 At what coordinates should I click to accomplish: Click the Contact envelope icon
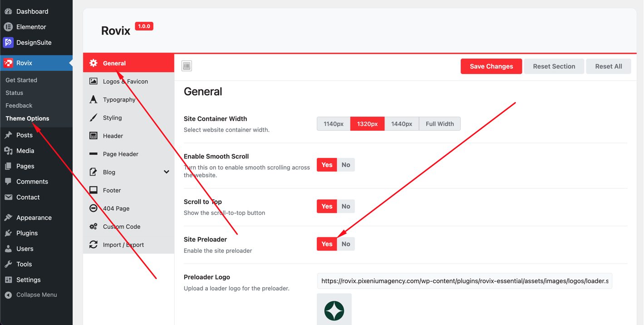click(x=8, y=197)
